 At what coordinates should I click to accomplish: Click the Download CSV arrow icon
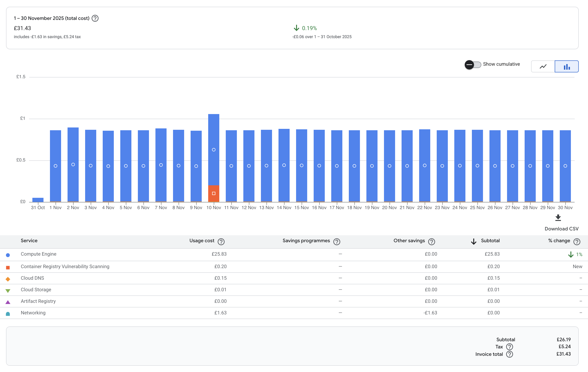coord(558,218)
